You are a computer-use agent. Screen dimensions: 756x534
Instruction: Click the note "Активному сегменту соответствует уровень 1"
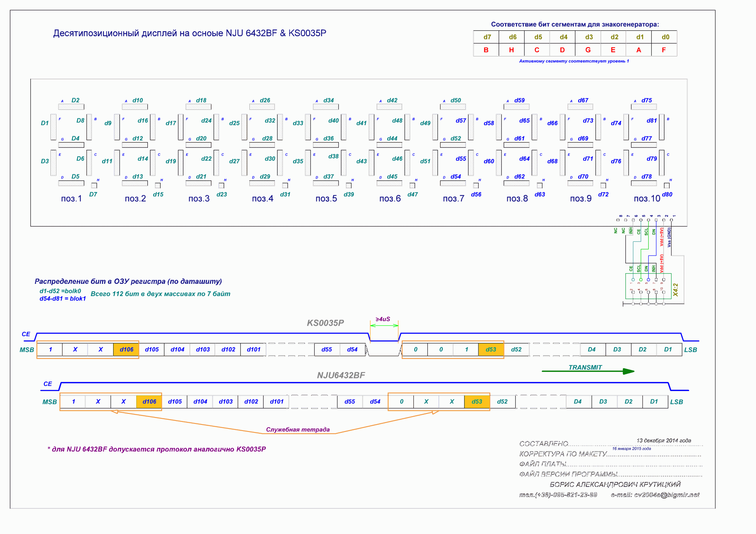[x=574, y=61]
